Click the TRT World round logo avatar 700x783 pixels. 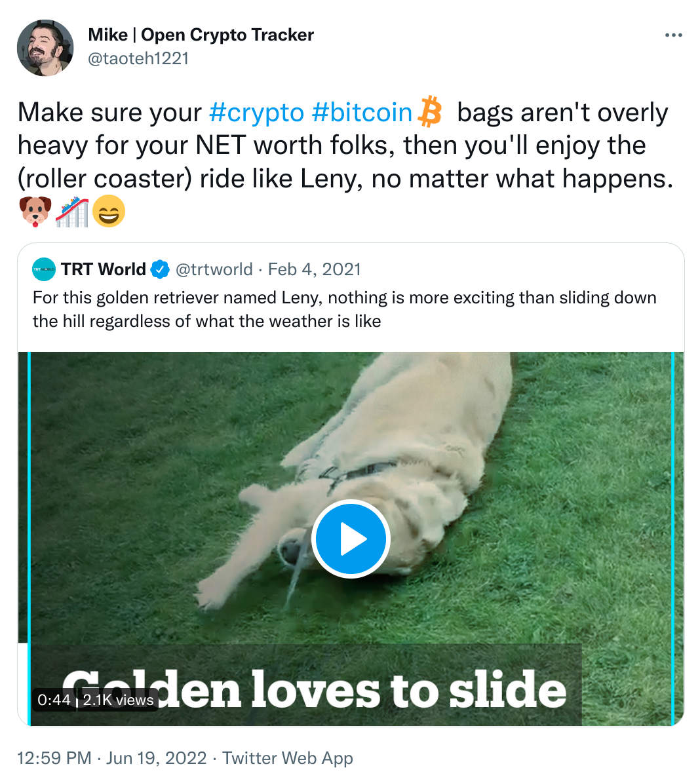pyautogui.click(x=45, y=269)
